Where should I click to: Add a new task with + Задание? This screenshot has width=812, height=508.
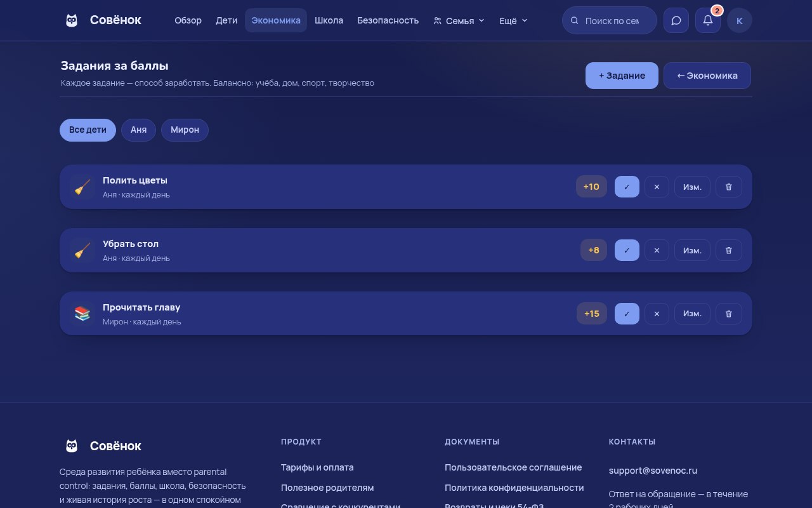pos(622,76)
